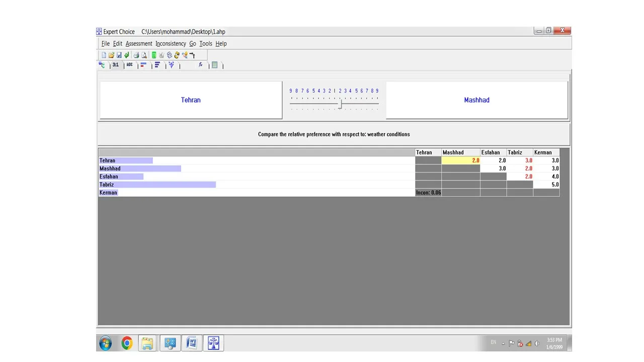Open the Assessment menu
Image resolution: width=644 pixels, height=362 pixels.
[139, 44]
